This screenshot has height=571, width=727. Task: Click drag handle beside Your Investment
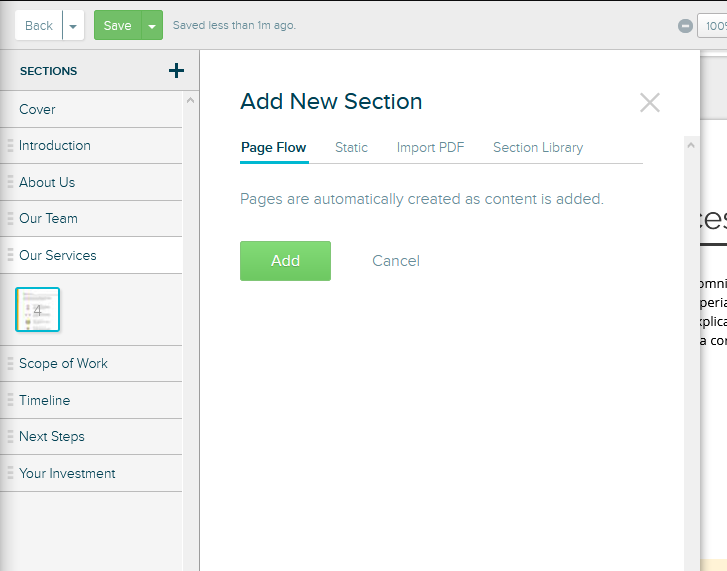coord(10,474)
